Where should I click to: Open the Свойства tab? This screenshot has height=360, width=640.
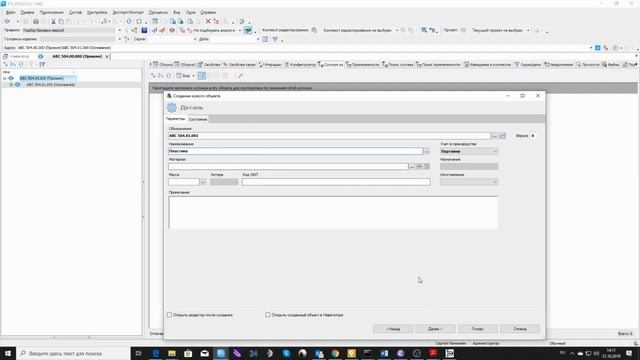(209, 64)
